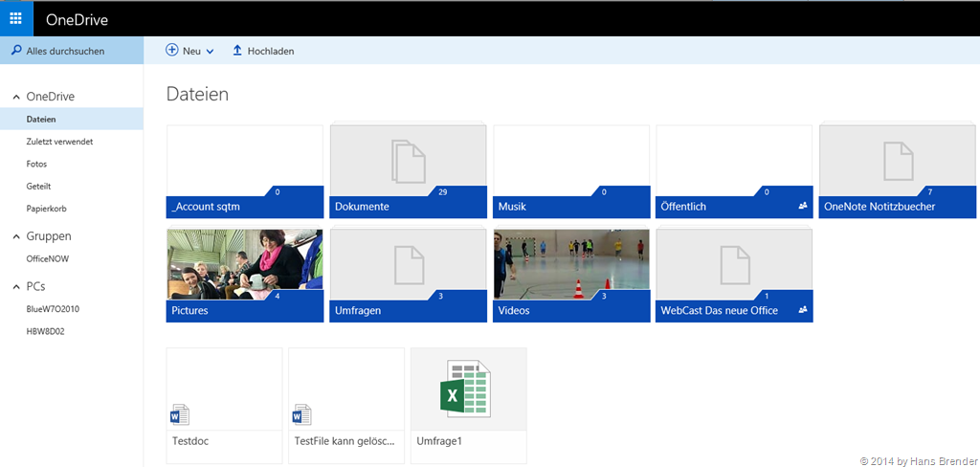Screen dimensions: 980x467
Task: Click the shared people icon on Öffentlich folder
Action: point(803,206)
